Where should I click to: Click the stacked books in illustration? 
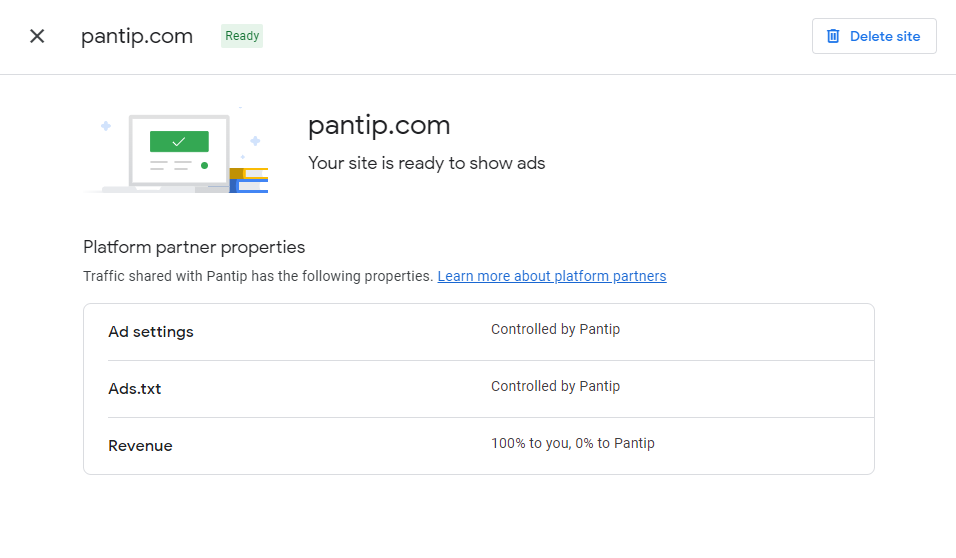[x=249, y=181]
